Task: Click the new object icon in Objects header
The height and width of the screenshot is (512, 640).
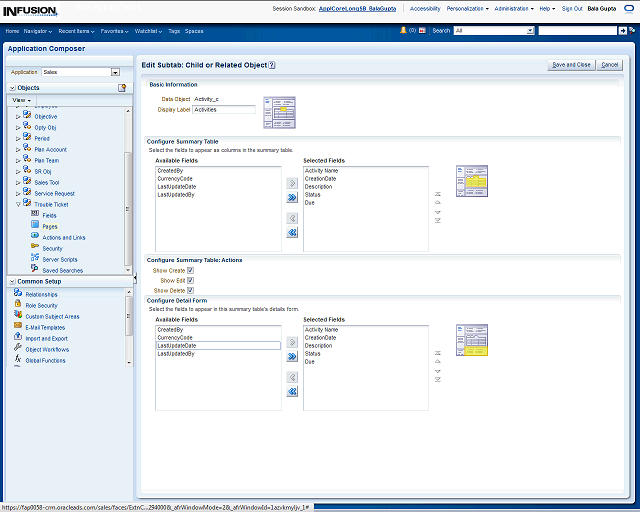Action: (x=122, y=88)
